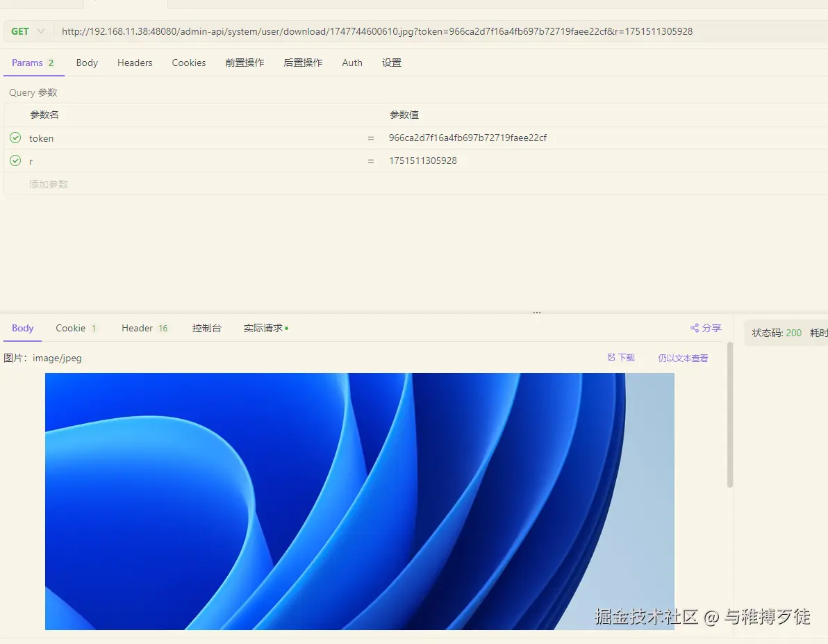Screen dimensions: 828x644
Task: Open the 后置操作 tab
Action: coord(303,63)
